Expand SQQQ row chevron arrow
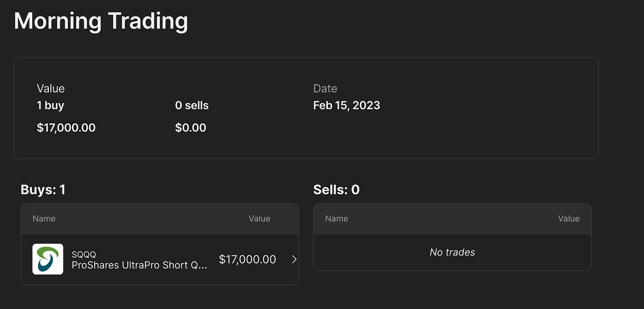644x309 pixels. tap(294, 259)
